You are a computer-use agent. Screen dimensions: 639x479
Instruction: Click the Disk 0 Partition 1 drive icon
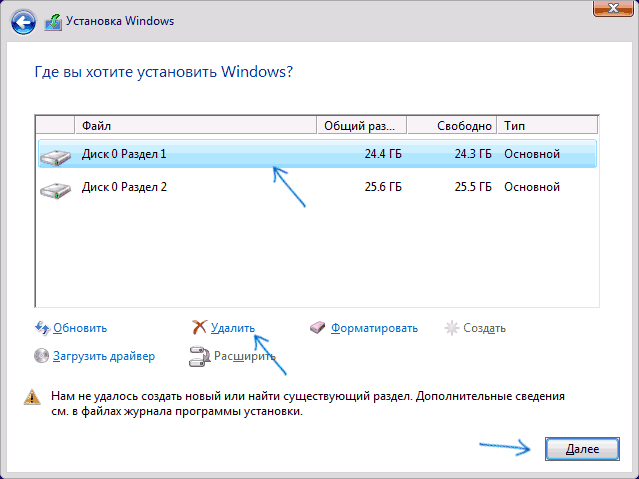(x=55, y=154)
